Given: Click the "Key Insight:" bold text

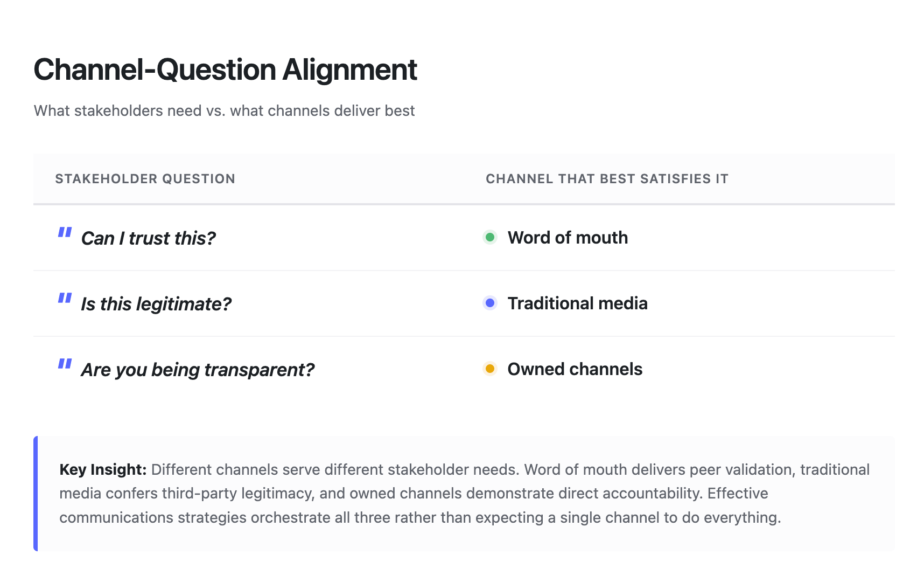Looking at the screenshot, I should (103, 469).
